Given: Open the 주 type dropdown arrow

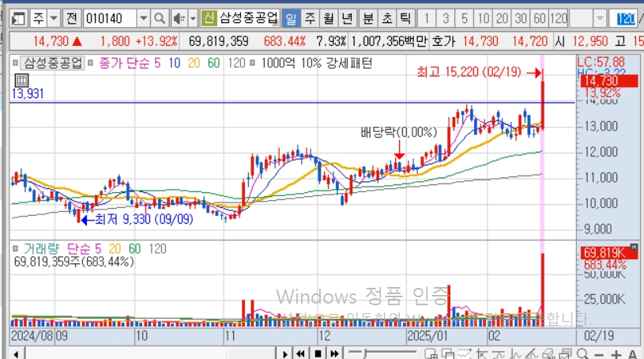Looking at the screenshot, I should click(54, 18).
